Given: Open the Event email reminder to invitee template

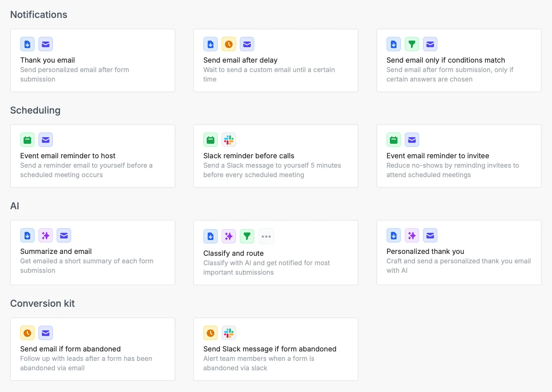Looking at the screenshot, I should tap(459, 156).
